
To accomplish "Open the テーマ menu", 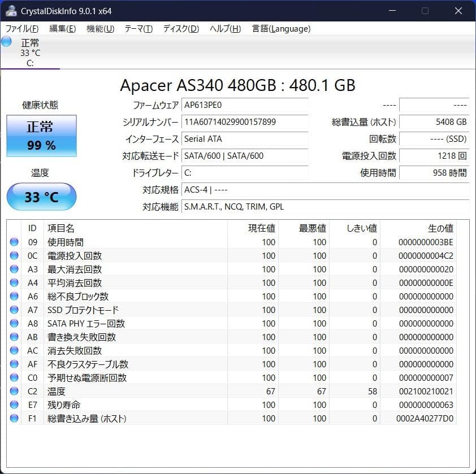I will [139, 29].
